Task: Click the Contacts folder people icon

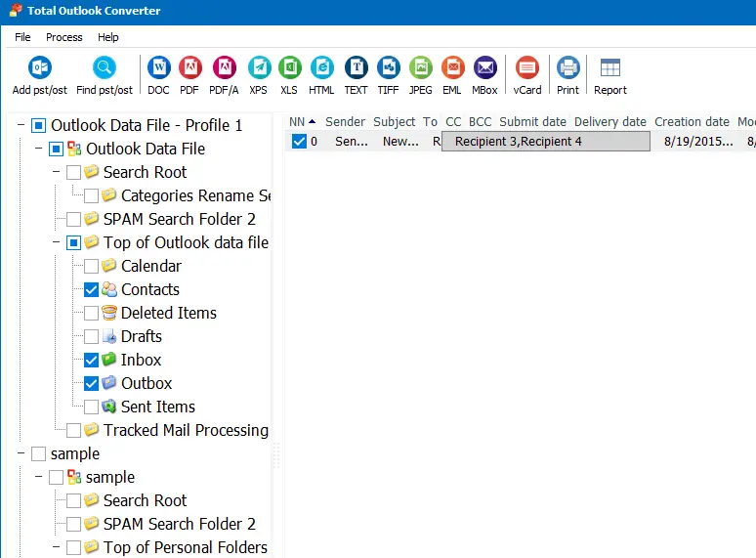Action: tap(109, 289)
